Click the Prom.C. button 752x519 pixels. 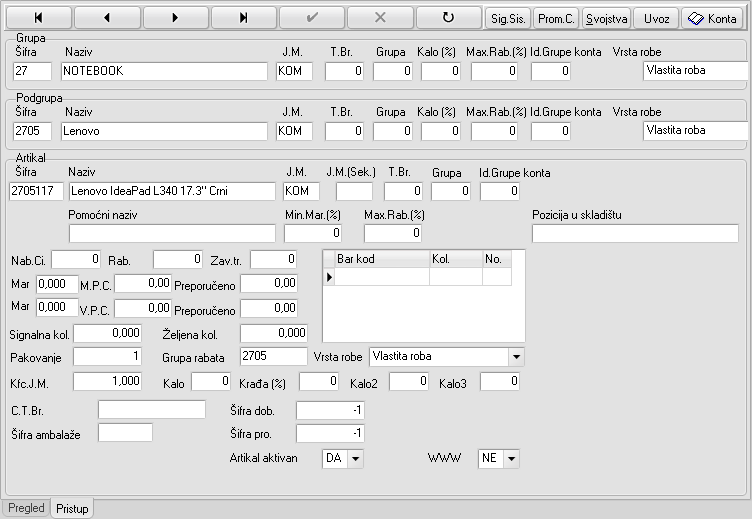[556, 18]
